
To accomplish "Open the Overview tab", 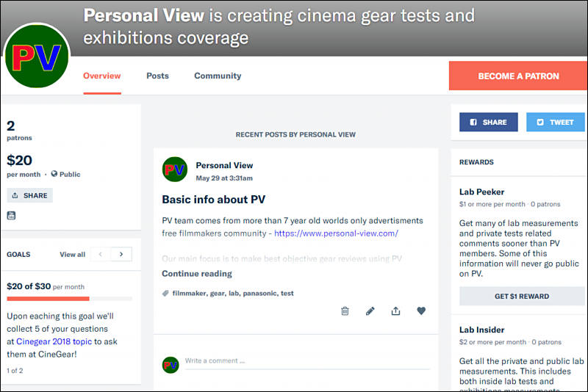I will click(x=102, y=76).
